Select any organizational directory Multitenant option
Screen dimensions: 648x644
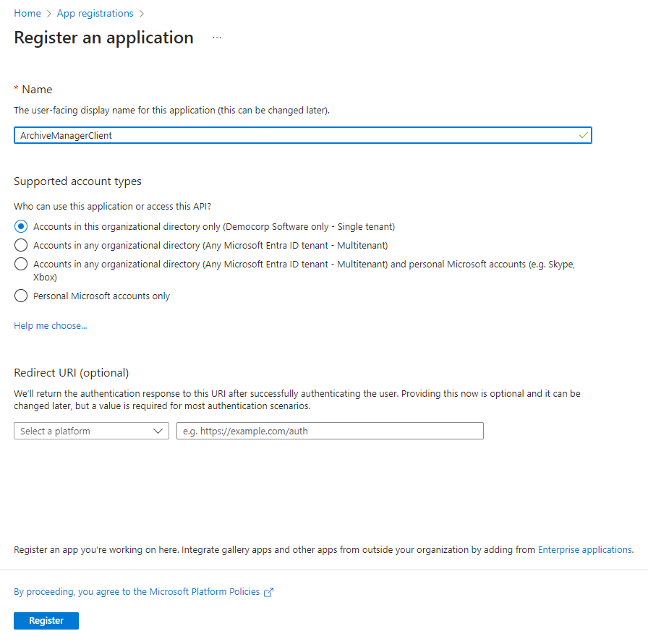coord(21,245)
